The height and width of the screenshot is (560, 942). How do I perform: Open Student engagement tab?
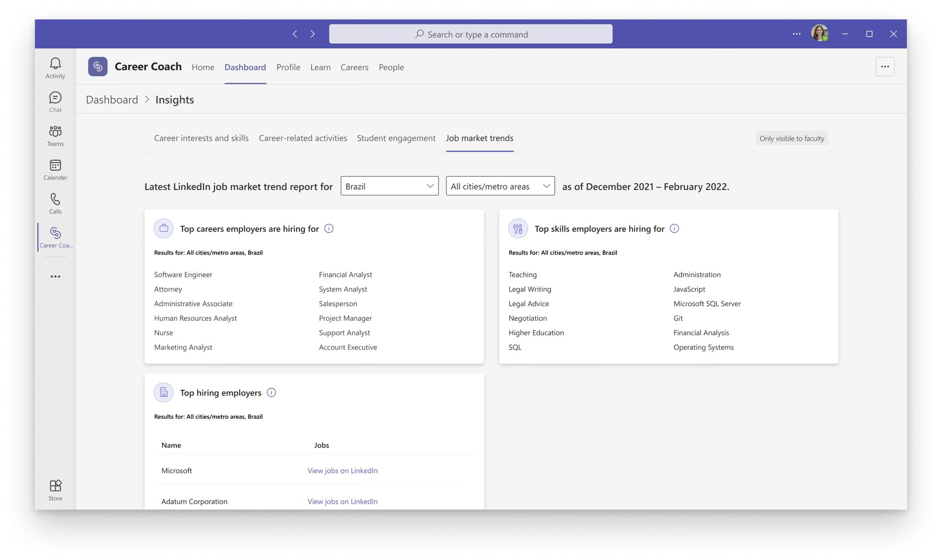[396, 138]
